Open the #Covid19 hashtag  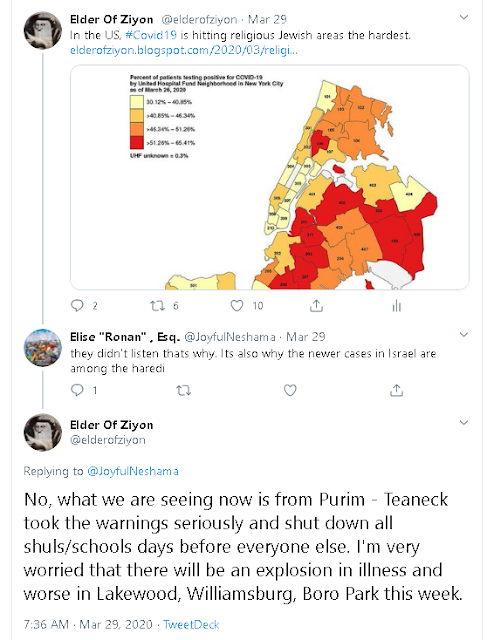click(151, 35)
